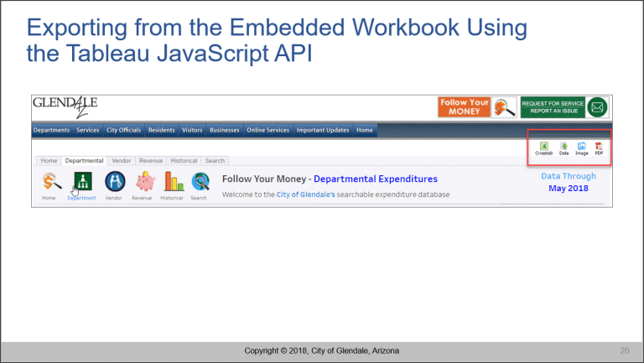Click Request for Service Report button
This screenshot has height=363, width=644.
click(552, 107)
